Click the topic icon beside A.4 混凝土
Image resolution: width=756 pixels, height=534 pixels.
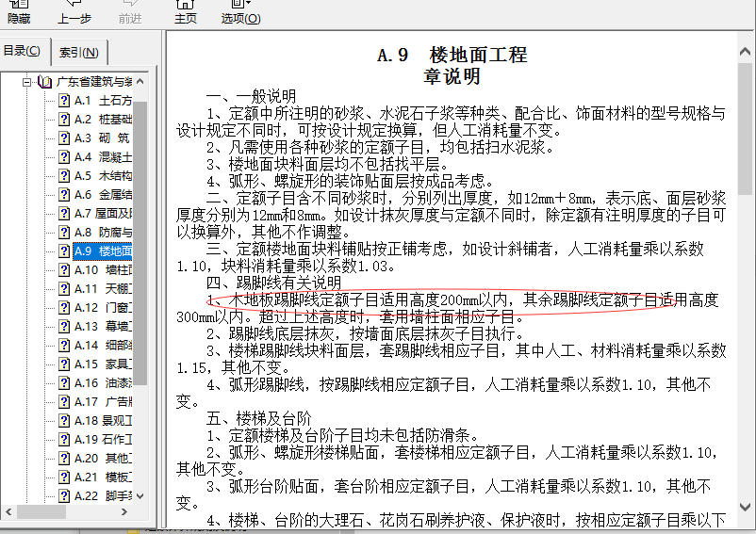tap(64, 157)
